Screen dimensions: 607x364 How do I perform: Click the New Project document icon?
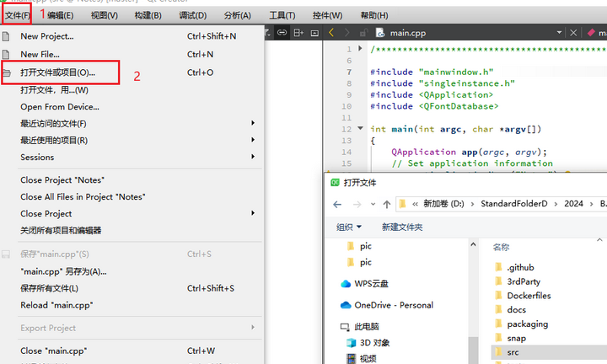pyautogui.click(x=6, y=36)
